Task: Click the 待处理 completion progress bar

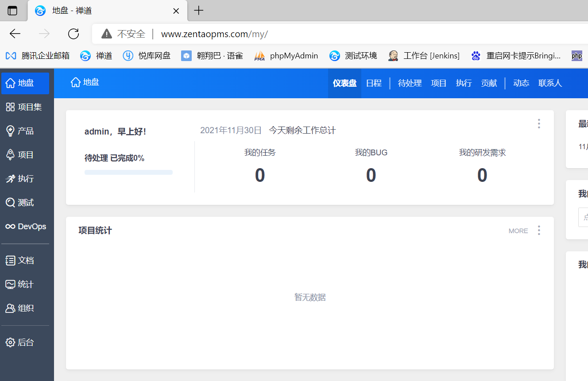Action: click(x=128, y=172)
